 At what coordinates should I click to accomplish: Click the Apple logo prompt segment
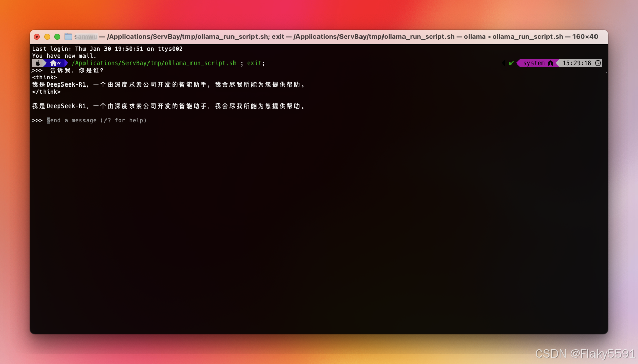(x=38, y=63)
